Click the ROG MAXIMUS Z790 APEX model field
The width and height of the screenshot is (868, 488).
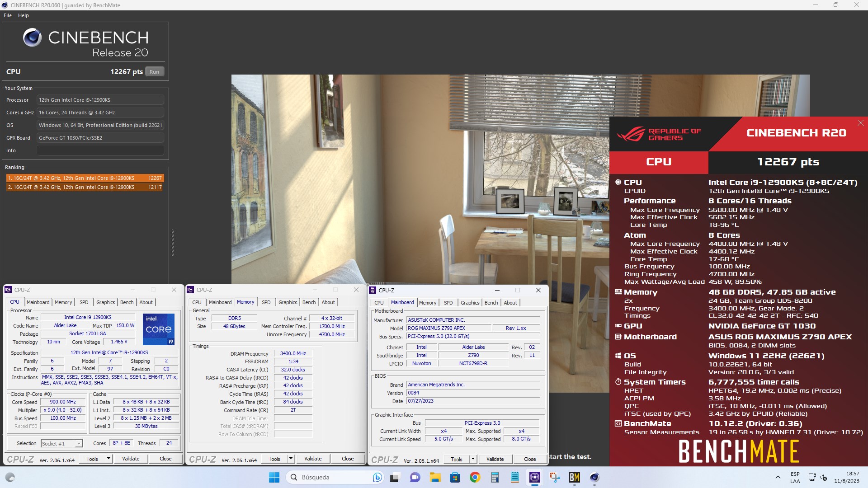tap(448, 328)
